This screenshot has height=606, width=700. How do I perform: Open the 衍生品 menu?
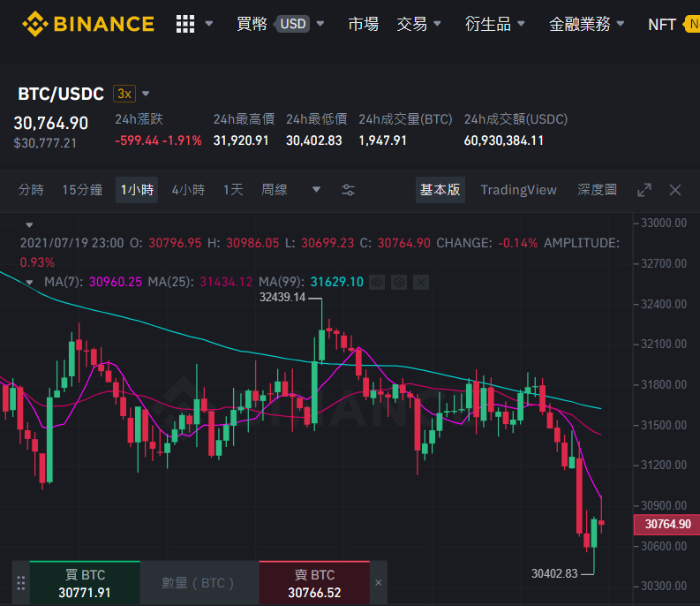coord(488,24)
